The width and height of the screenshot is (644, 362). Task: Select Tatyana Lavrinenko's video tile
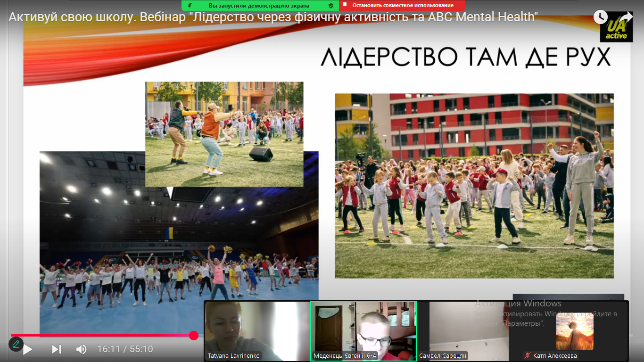pos(257,331)
